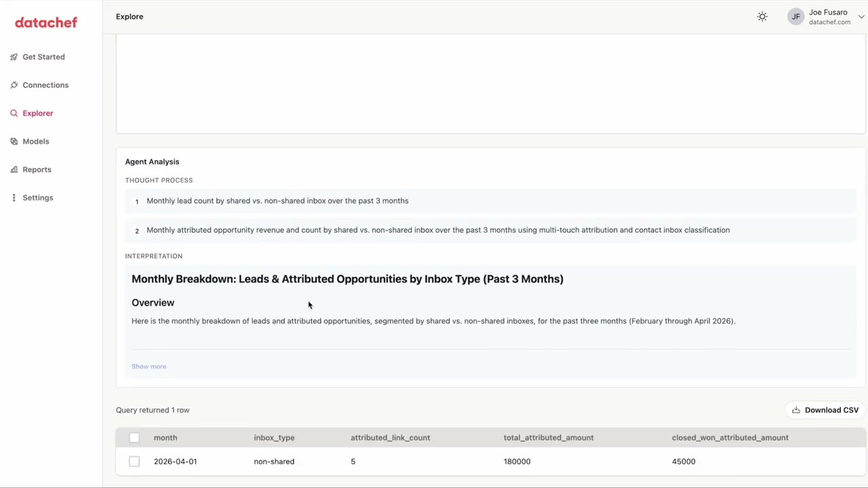Viewport: 868px width, 488px height.
Task: Click the Explorer magnifier icon
Action: [14, 113]
